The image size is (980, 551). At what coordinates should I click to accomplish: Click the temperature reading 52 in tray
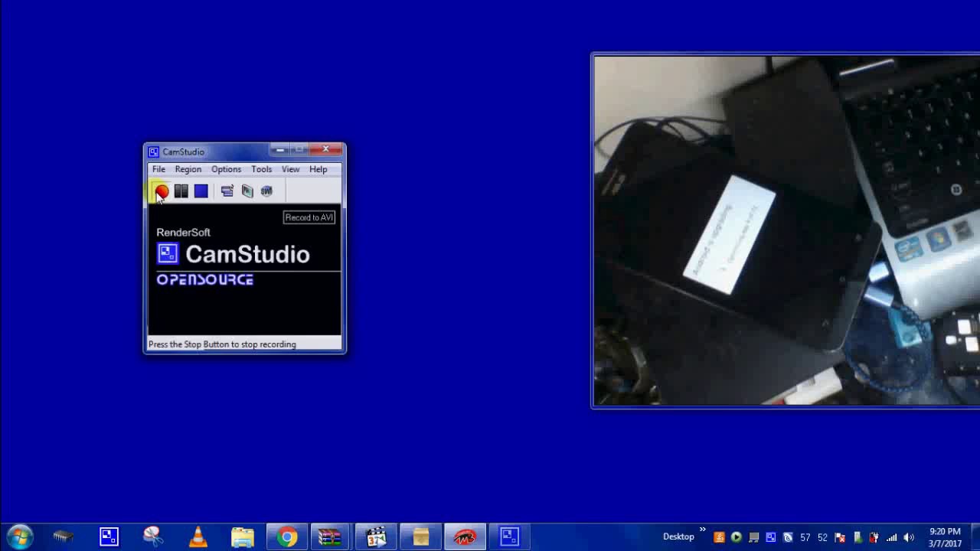pos(822,537)
